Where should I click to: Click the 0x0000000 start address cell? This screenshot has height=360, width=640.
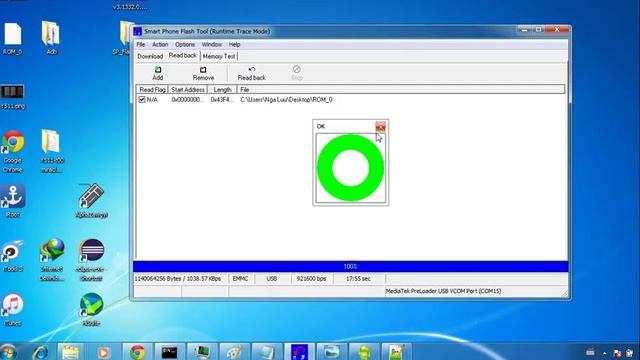pos(187,100)
